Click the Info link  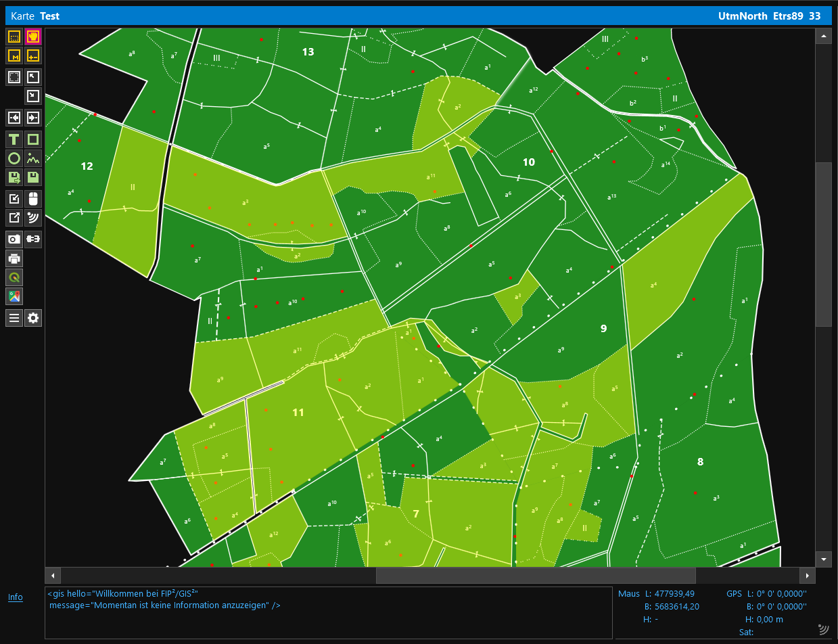pos(16,597)
